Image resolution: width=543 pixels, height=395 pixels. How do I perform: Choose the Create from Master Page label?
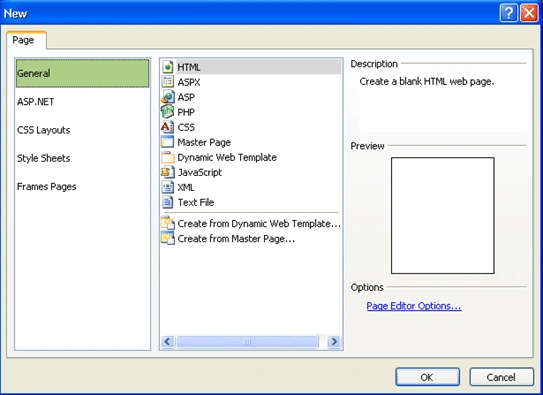click(236, 239)
